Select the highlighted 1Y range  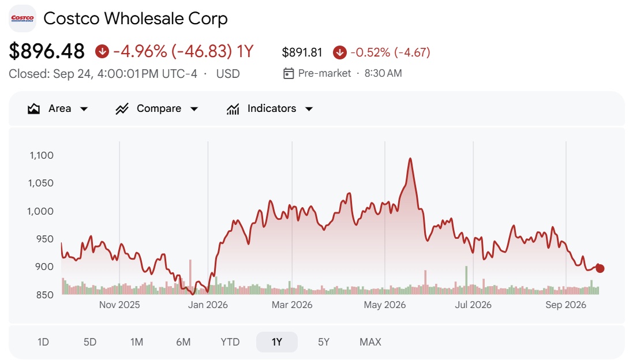point(277,342)
